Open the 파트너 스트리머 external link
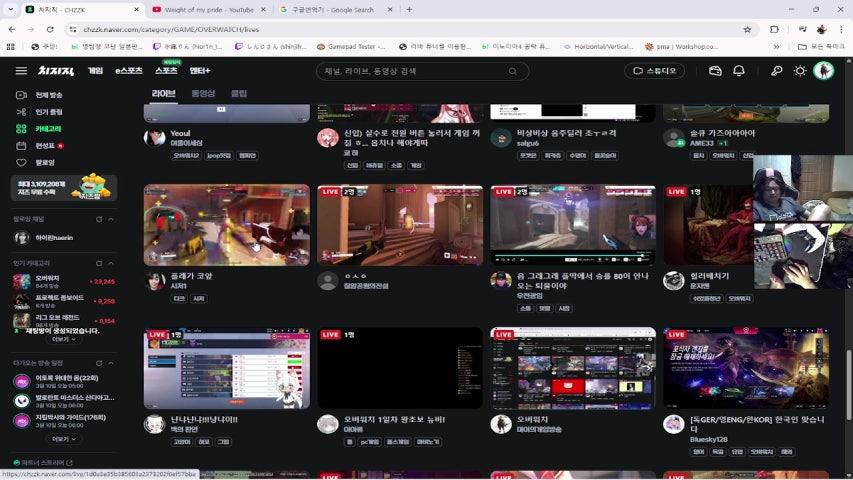853x480 pixels. click(x=44, y=463)
